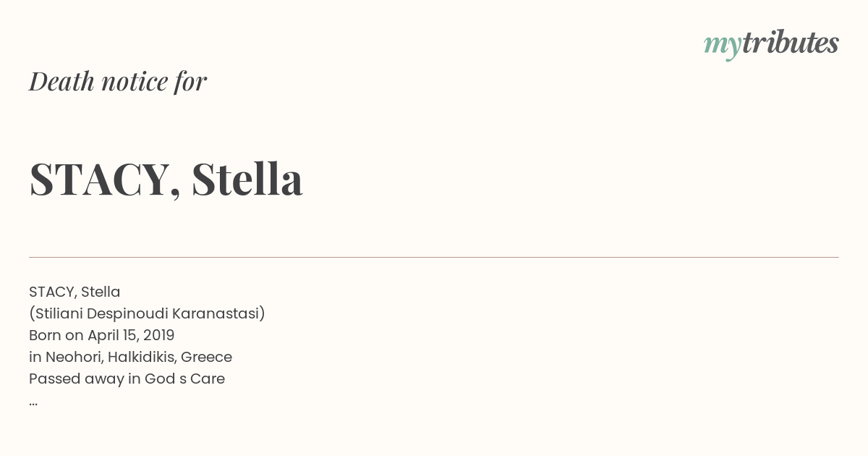Click the word "Neohori" in the location line
The image size is (868, 456).
[75, 357]
